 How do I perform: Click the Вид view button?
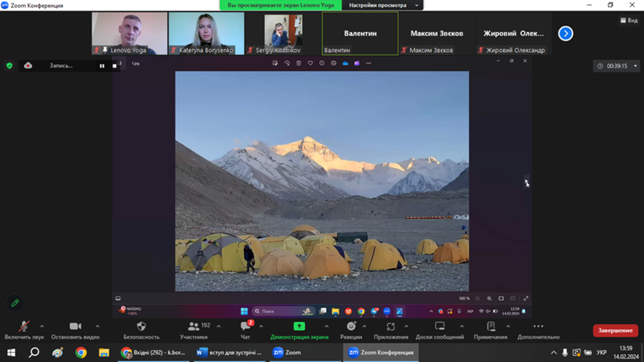628,20
